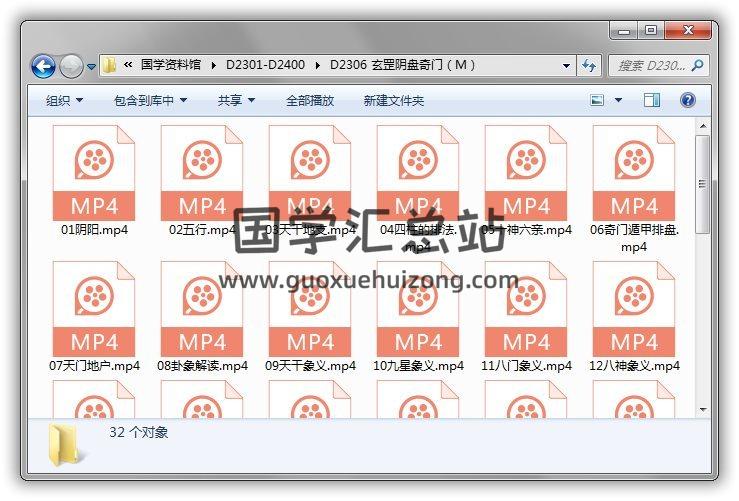739x501 pixels.
Task: Click the 06奇门遁甲排盘.mp4 filename text
Action: [634, 238]
